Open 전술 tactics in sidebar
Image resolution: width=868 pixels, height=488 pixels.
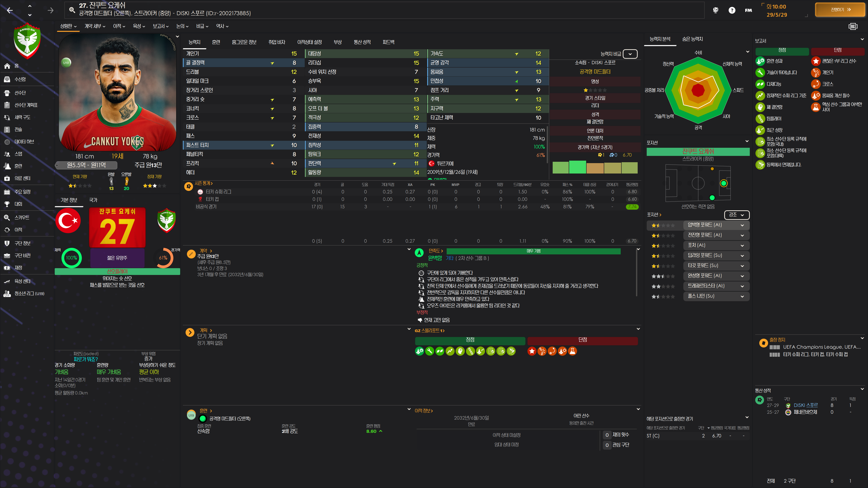point(18,129)
